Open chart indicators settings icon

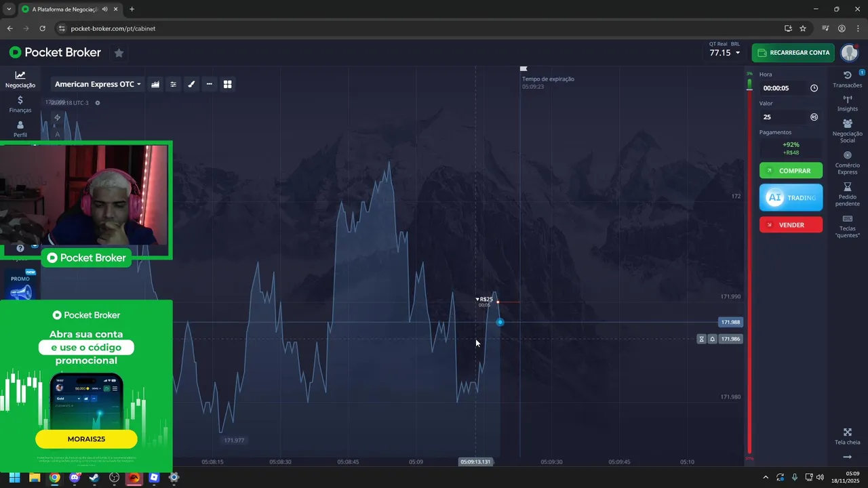(x=173, y=84)
